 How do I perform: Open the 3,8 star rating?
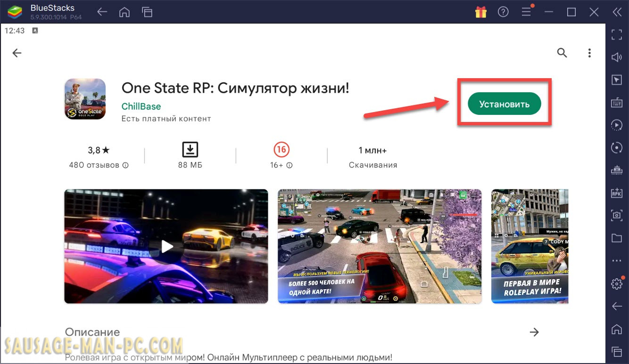[x=99, y=150]
